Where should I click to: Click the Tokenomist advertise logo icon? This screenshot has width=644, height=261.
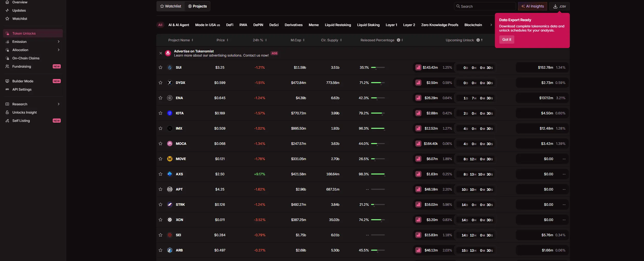tap(168, 53)
